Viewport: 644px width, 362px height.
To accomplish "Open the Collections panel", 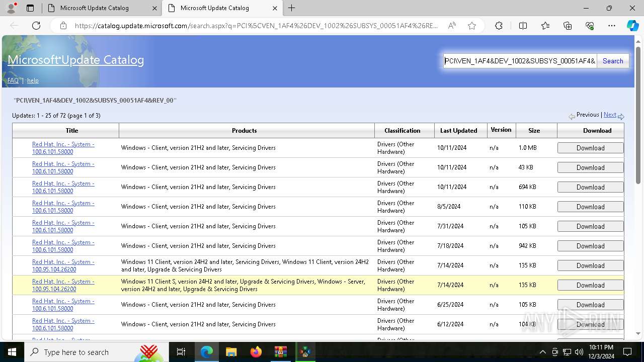I will pyautogui.click(x=568, y=26).
